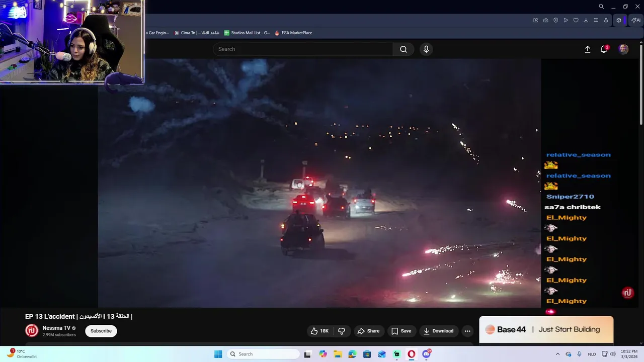Click the video title 'EP 13 L'accident'

pos(78,316)
